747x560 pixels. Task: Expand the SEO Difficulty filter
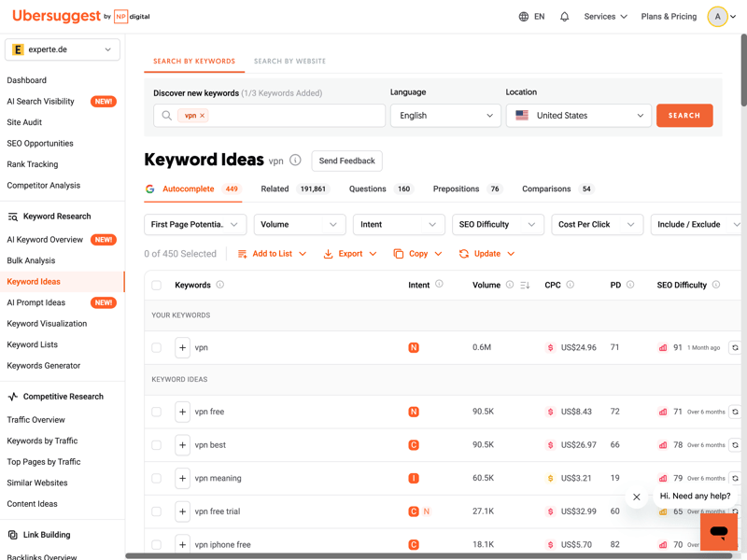coord(497,224)
